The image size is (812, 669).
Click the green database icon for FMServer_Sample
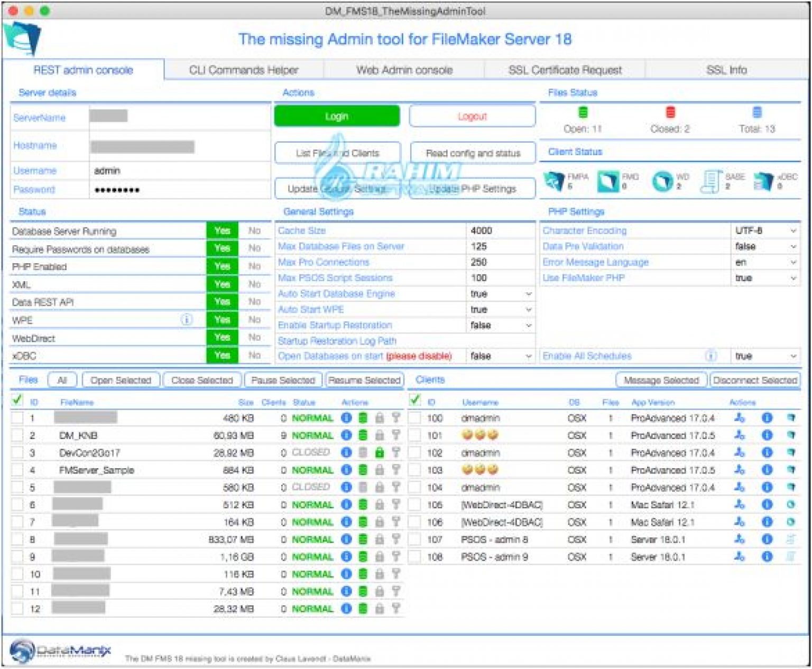point(363,470)
